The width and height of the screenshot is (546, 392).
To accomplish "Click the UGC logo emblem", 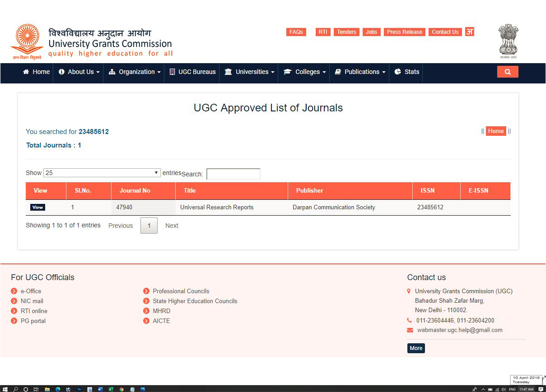I will pyautogui.click(x=28, y=42).
